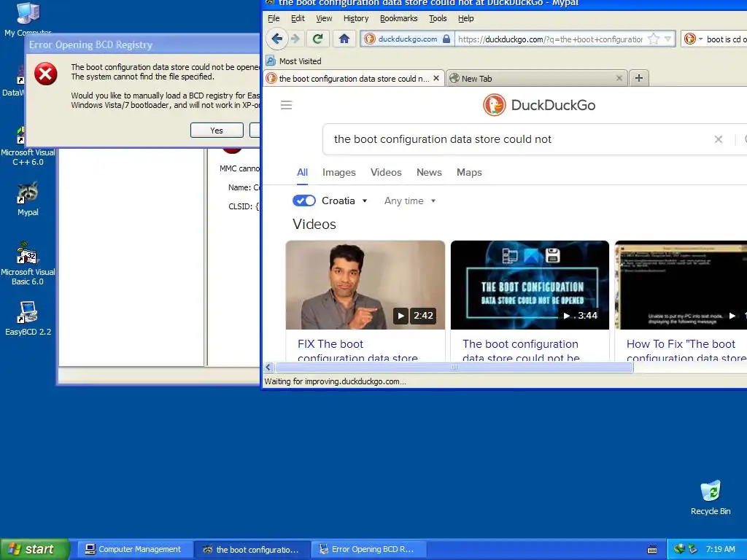Toggle the Croatia region switch

point(304,201)
